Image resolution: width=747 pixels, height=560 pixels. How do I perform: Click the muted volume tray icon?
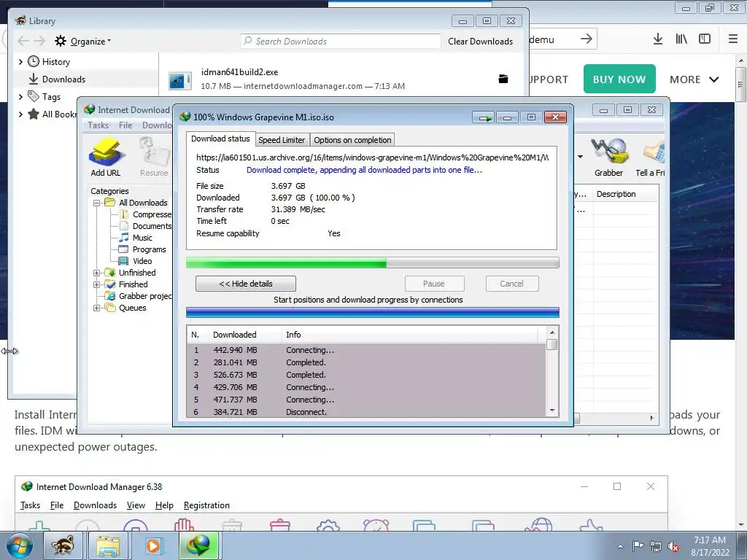673,546
